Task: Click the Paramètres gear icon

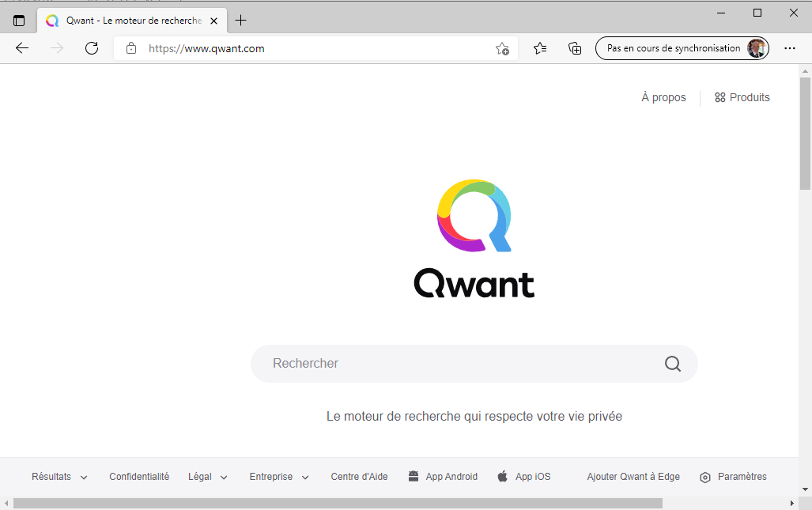Action: [704, 478]
